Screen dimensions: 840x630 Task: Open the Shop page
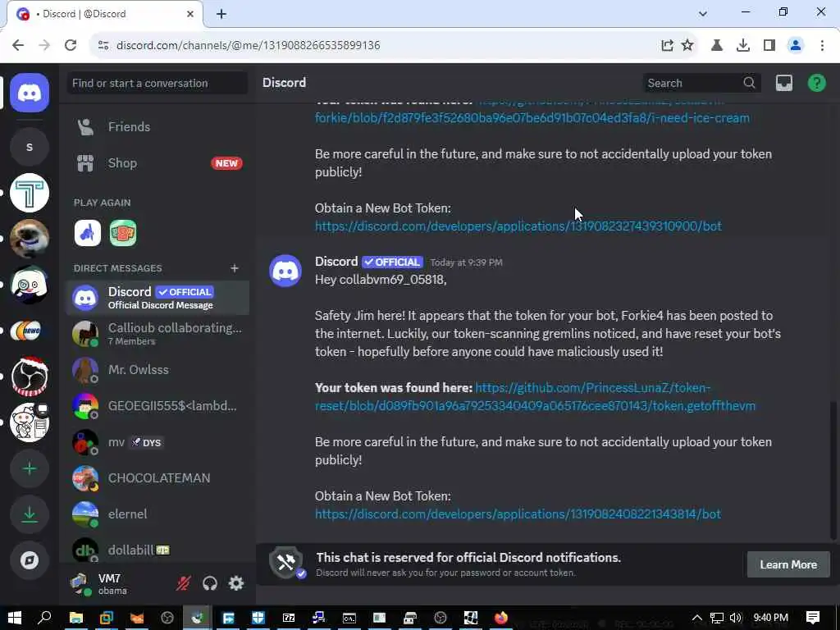157,163
